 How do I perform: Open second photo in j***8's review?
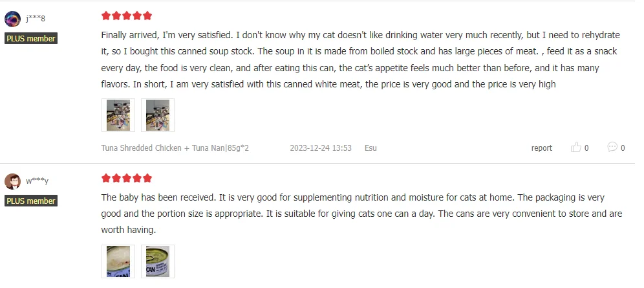tap(158, 115)
